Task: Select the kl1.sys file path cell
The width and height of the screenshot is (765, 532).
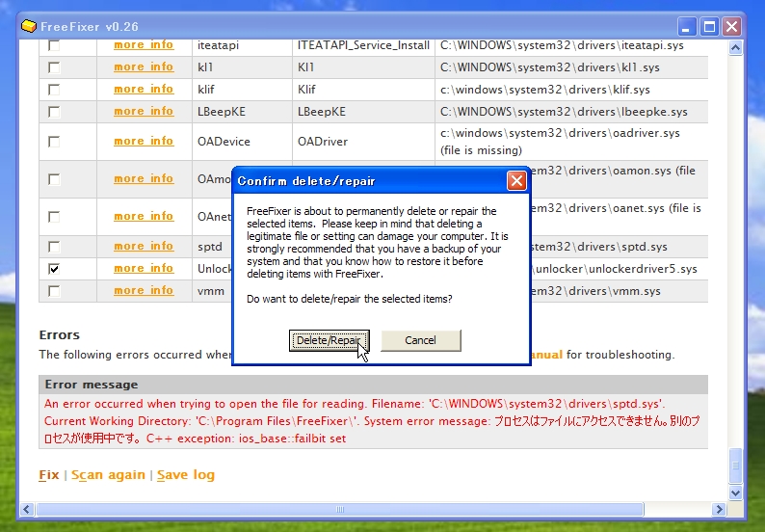Action: point(571,67)
